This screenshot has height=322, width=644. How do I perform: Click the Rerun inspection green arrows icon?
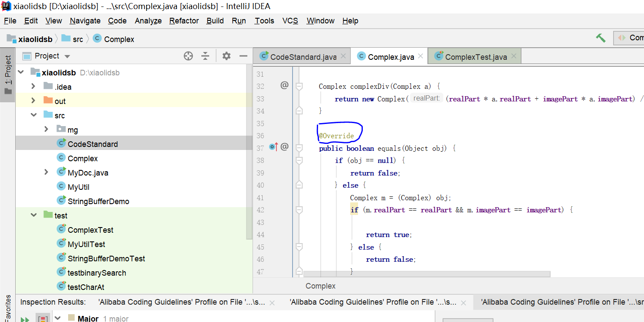(25, 319)
